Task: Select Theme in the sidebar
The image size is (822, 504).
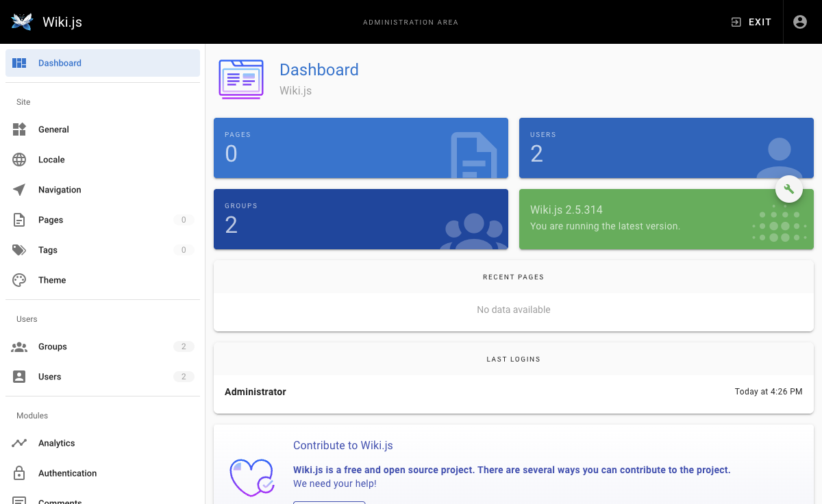Action: [103, 280]
